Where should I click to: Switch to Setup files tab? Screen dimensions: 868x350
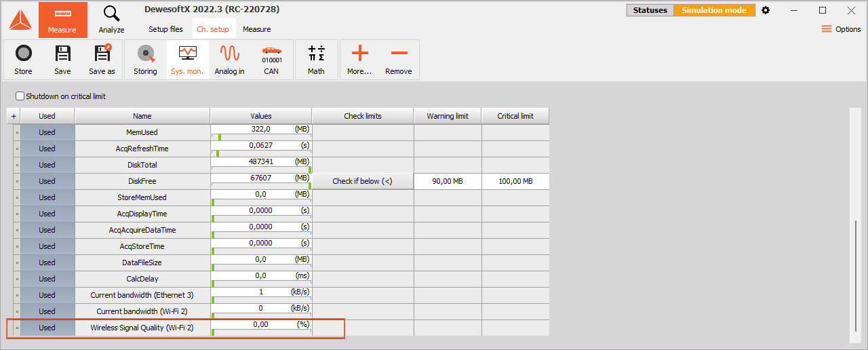click(x=165, y=29)
